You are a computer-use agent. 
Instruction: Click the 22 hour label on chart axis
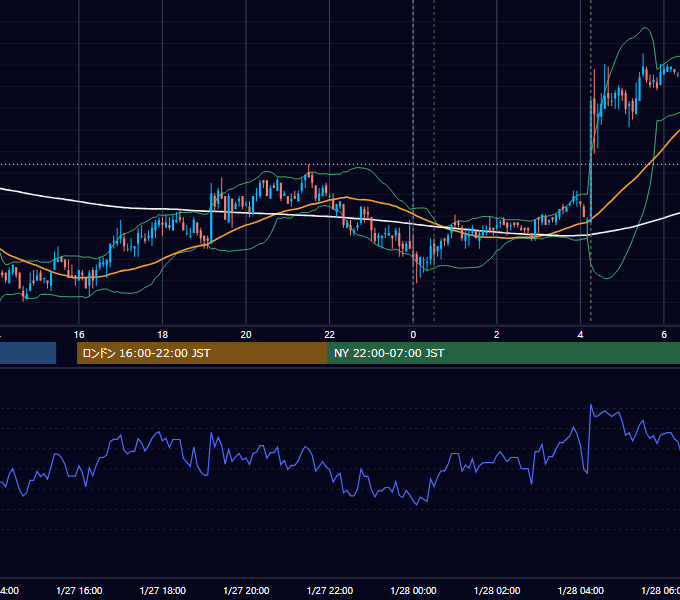tap(330, 335)
